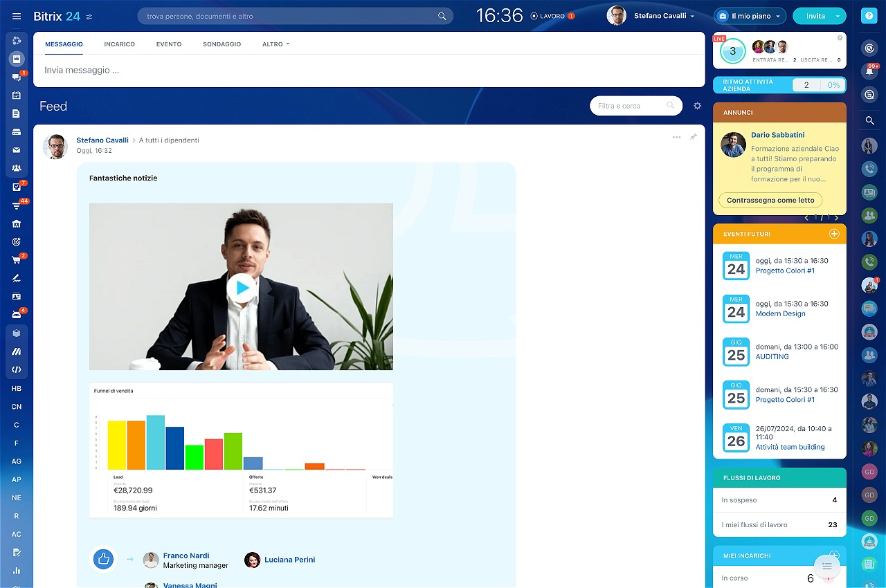Switch to the INCARICO tab

pos(119,44)
